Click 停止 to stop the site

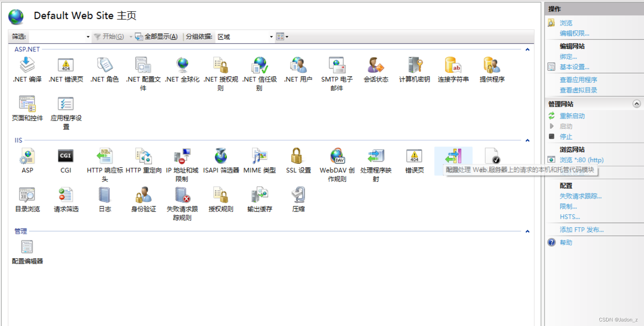coord(566,137)
